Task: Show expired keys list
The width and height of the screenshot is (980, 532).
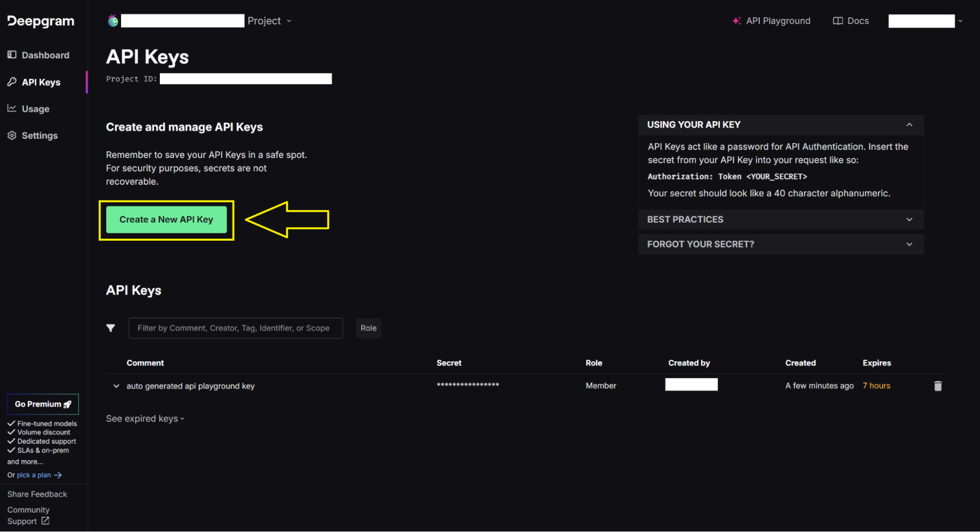Action: click(145, 418)
